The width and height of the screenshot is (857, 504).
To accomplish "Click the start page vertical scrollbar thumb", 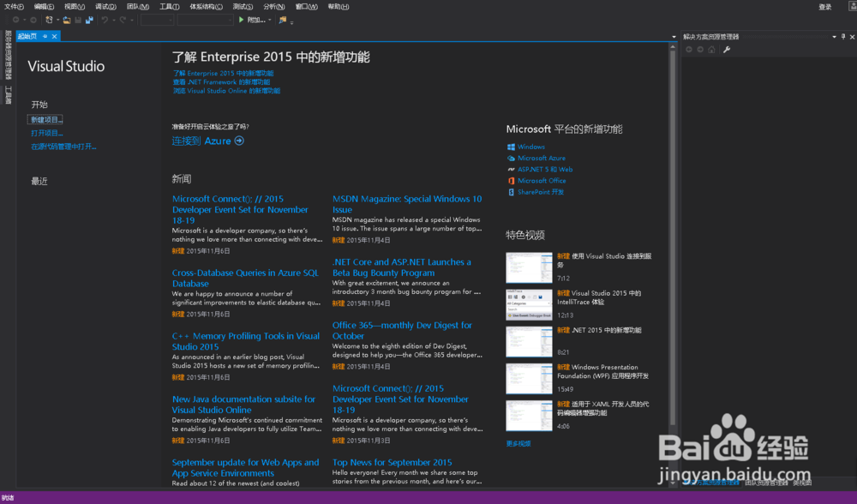I will (x=673, y=237).
